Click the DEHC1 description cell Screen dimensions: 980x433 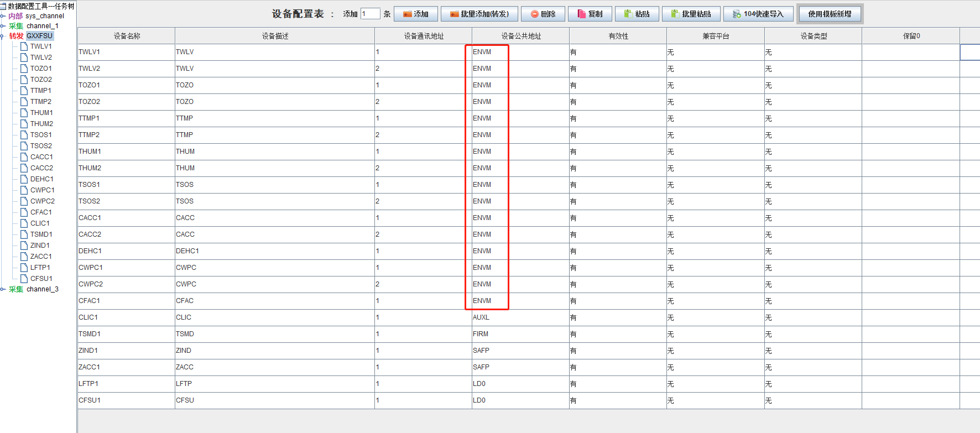point(275,251)
